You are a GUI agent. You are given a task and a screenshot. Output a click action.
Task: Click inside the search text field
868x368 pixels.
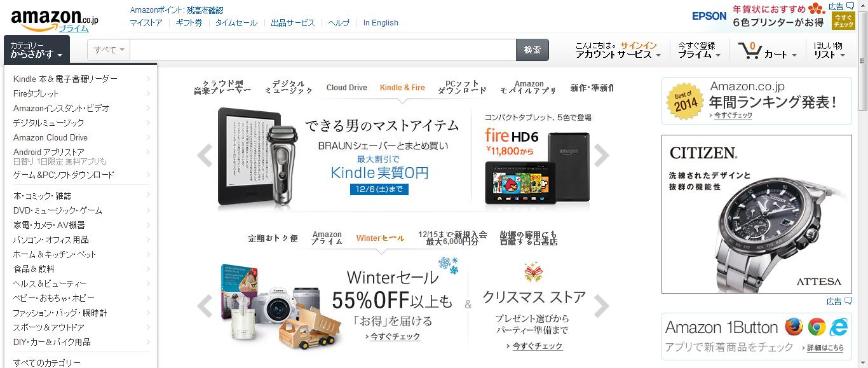tap(323, 50)
